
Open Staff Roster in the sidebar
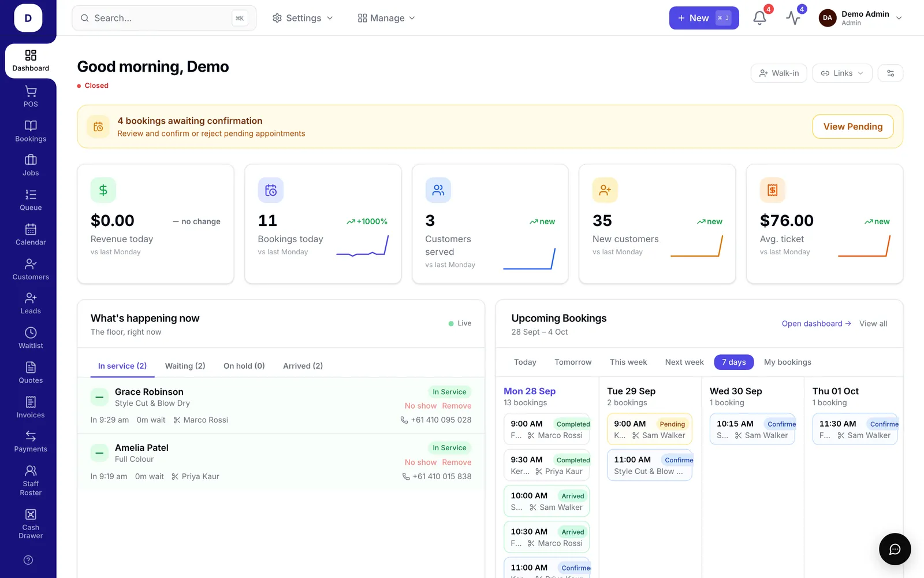click(31, 481)
